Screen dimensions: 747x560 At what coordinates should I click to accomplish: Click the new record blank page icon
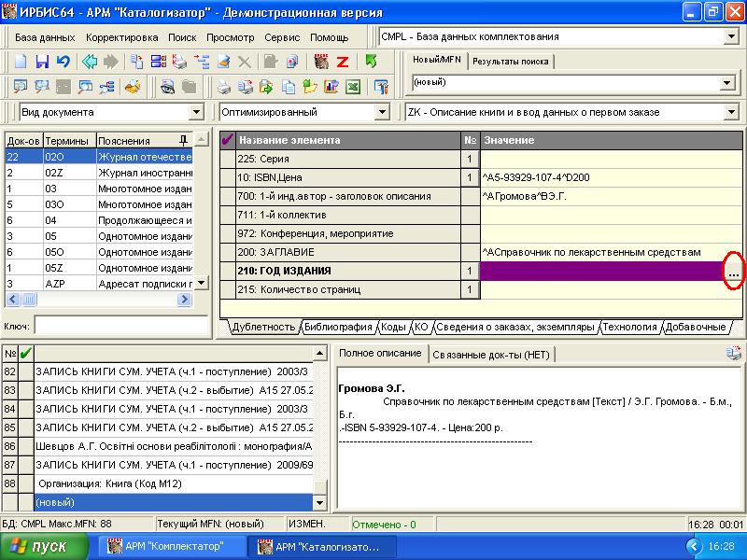pyautogui.click(x=21, y=62)
